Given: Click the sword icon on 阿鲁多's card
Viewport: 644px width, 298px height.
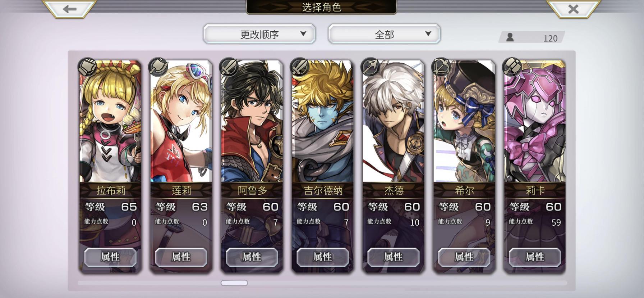Looking at the screenshot, I should pos(229,67).
